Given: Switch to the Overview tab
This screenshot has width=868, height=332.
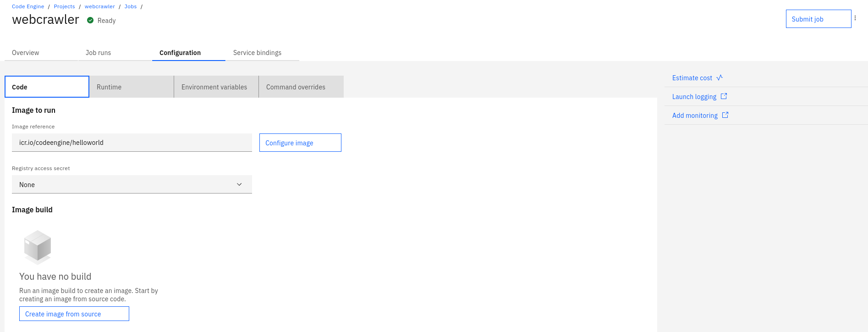Looking at the screenshot, I should (x=26, y=53).
